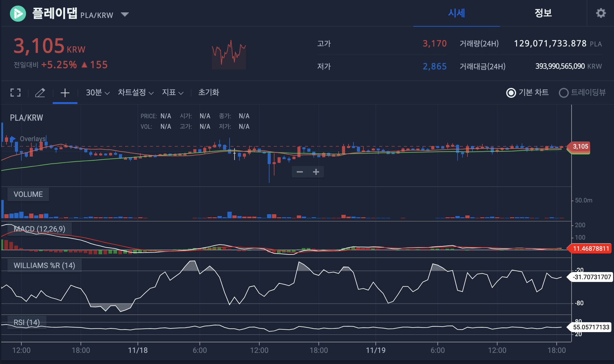Viewport: 614px width, 364px height.
Task: Zoom in chart with plus button
Action: point(316,172)
